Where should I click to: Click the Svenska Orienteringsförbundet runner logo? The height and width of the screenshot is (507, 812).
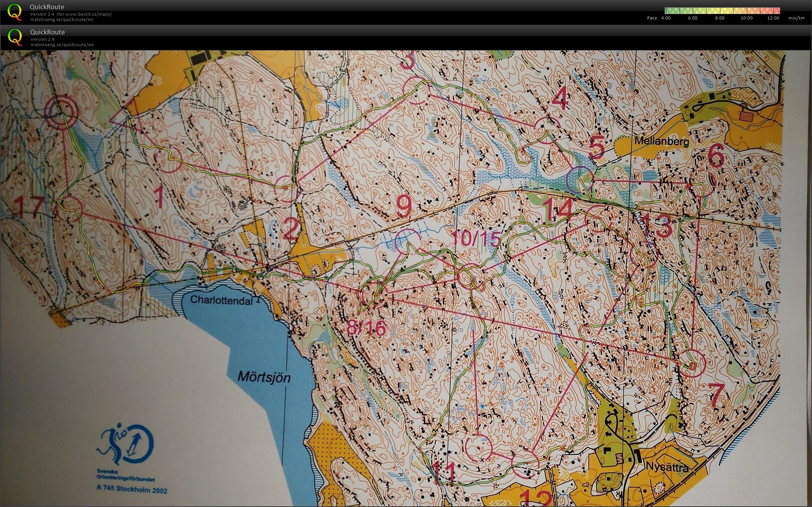click(x=125, y=445)
